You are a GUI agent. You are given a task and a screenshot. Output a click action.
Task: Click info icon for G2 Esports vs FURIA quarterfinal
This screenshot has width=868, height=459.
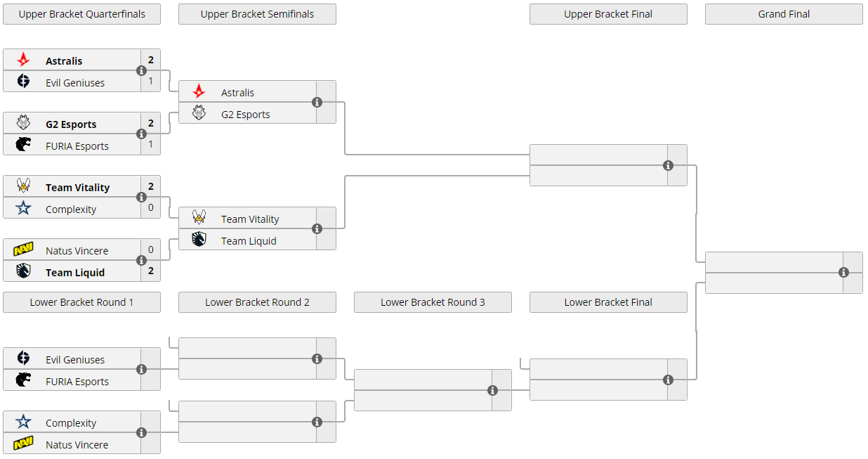(141, 134)
